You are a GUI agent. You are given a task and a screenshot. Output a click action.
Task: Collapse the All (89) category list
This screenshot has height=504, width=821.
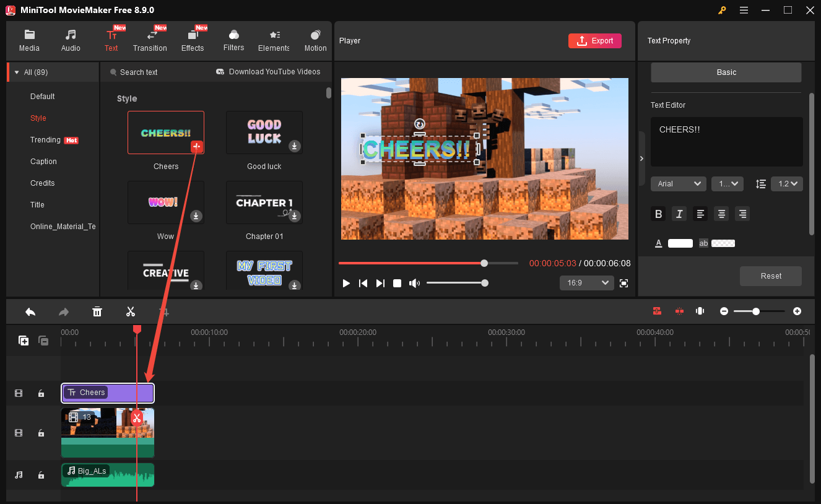(17, 72)
